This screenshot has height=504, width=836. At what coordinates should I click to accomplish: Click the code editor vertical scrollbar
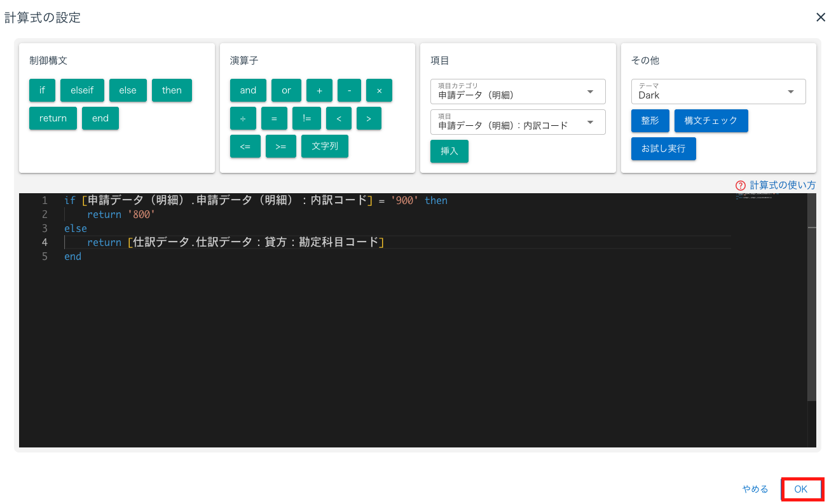point(812,297)
